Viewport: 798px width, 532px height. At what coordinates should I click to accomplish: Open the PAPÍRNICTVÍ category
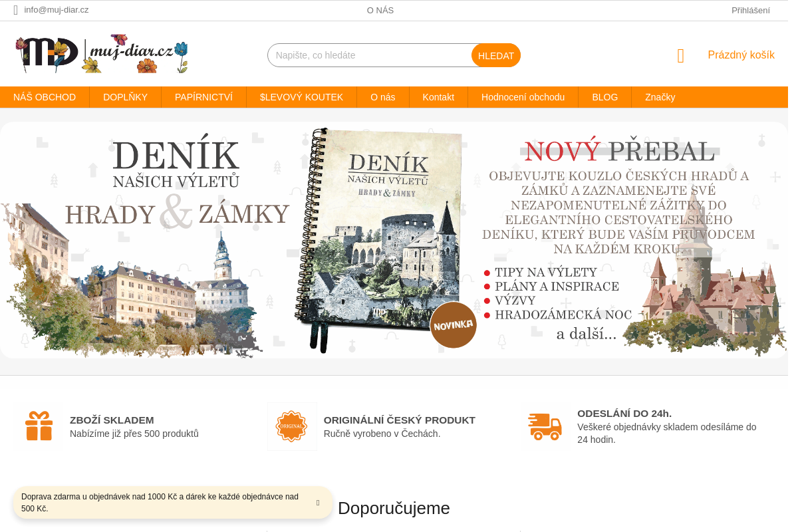pyautogui.click(x=204, y=97)
